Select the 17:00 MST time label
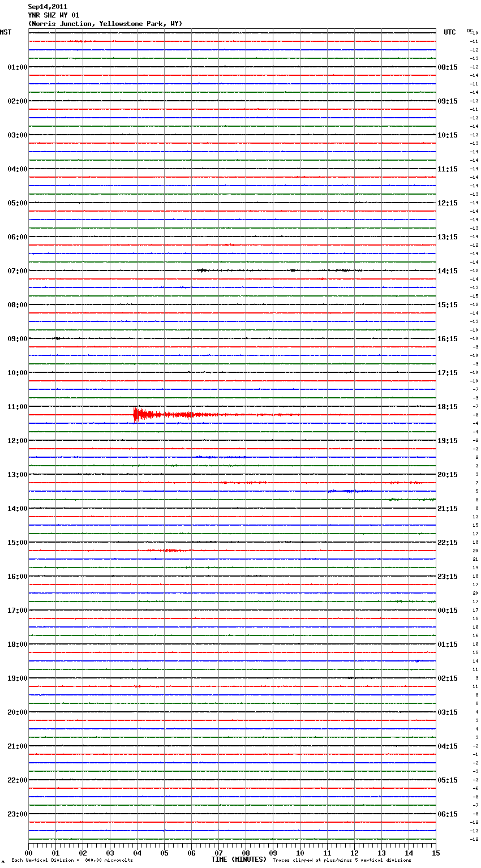481x868 pixels. (x=17, y=611)
